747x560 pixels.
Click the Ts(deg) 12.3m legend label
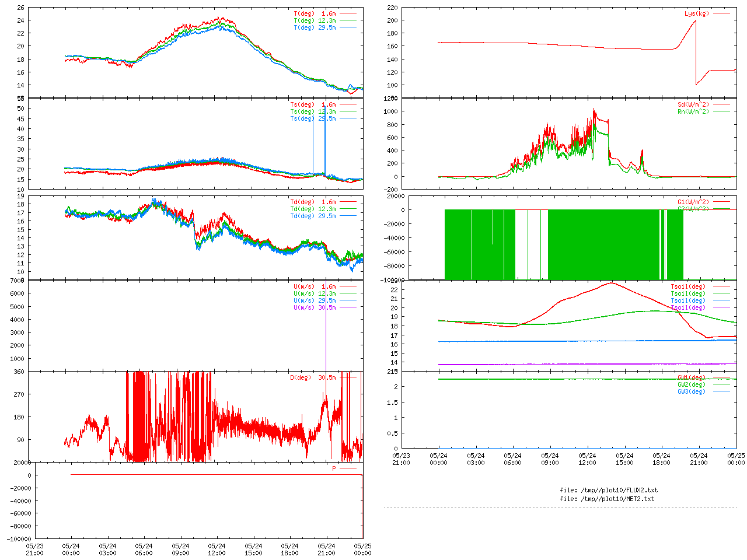coord(313,111)
